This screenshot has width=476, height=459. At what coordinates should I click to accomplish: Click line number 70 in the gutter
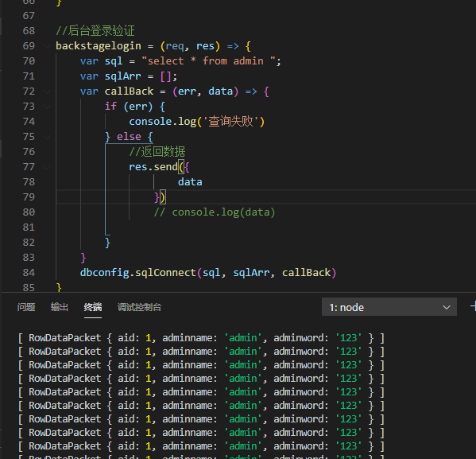coord(29,61)
